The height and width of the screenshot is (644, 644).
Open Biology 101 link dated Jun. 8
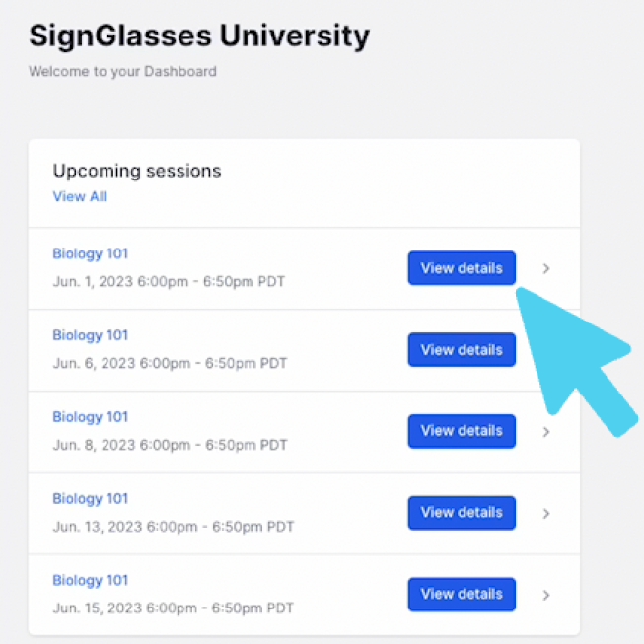(91, 417)
